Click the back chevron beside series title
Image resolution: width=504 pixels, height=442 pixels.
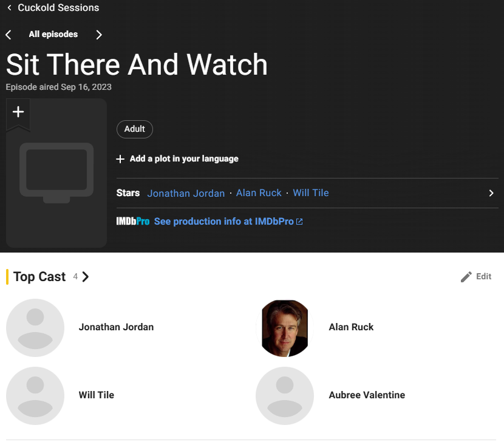point(9,8)
